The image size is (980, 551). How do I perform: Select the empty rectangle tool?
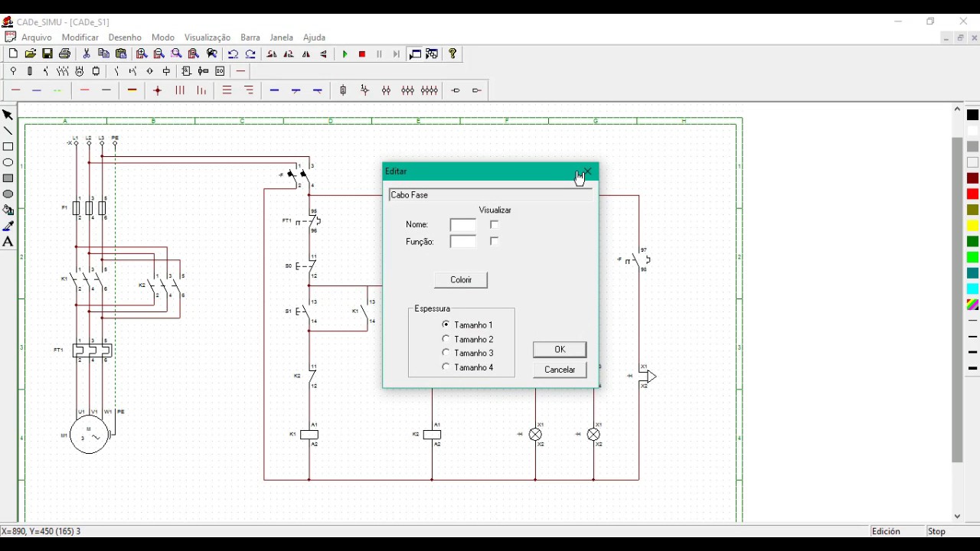pos(8,147)
